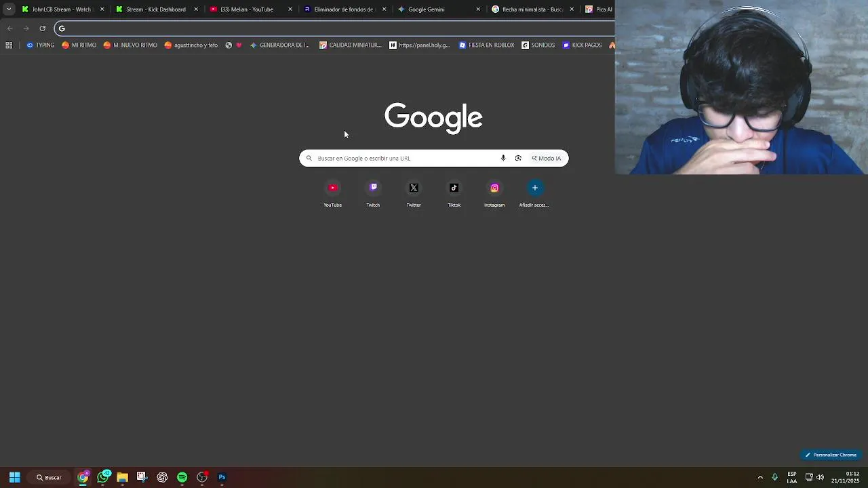Open Spotify from the taskbar
This screenshot has width=868, height=488.
point(182,477)
